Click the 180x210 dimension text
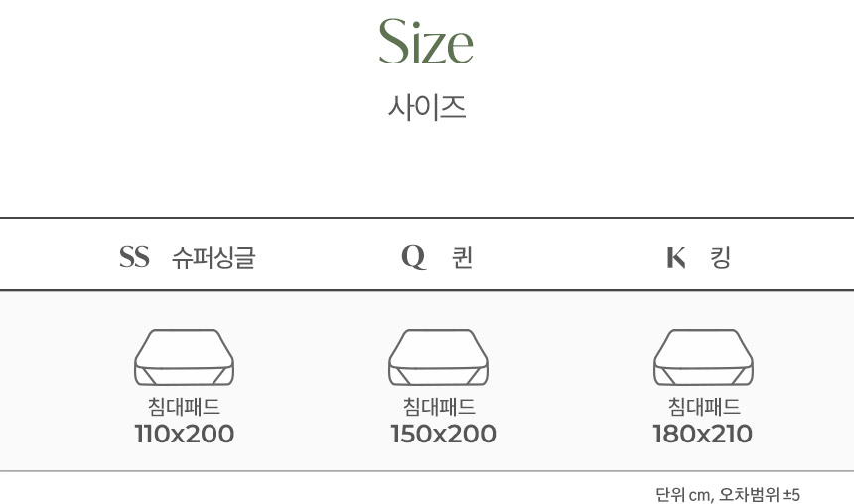Viewport: 854px width, 504px height. 703,434
